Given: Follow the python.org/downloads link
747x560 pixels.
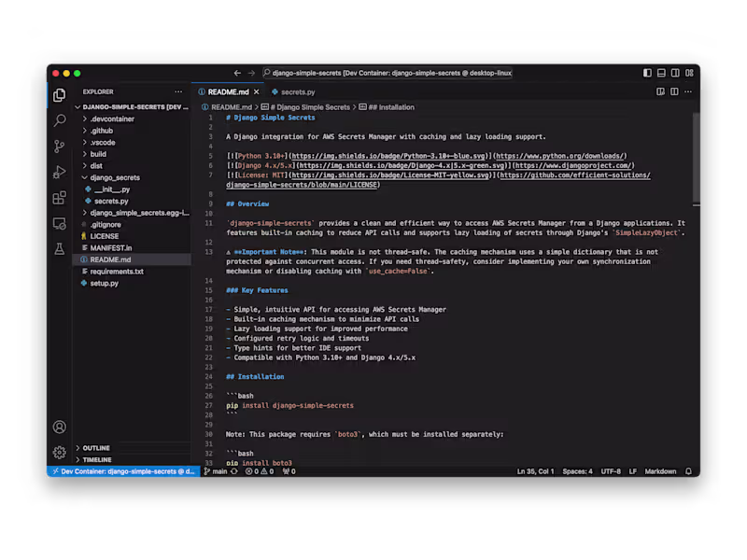Looking at the screenshot, I should [x=560, y=156].
